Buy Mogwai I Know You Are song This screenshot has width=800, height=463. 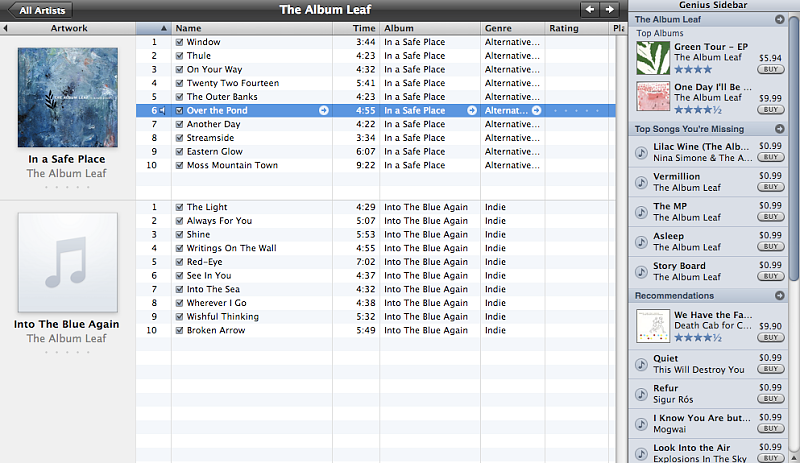(x=770, y=429)
